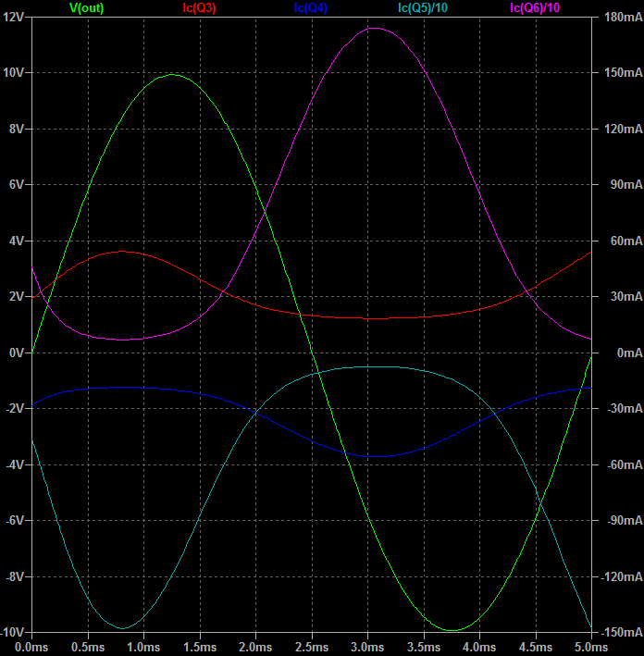The image size is (644, 656).
Task: Click the 5.0ms time axis label
Action: click(591, 648)
